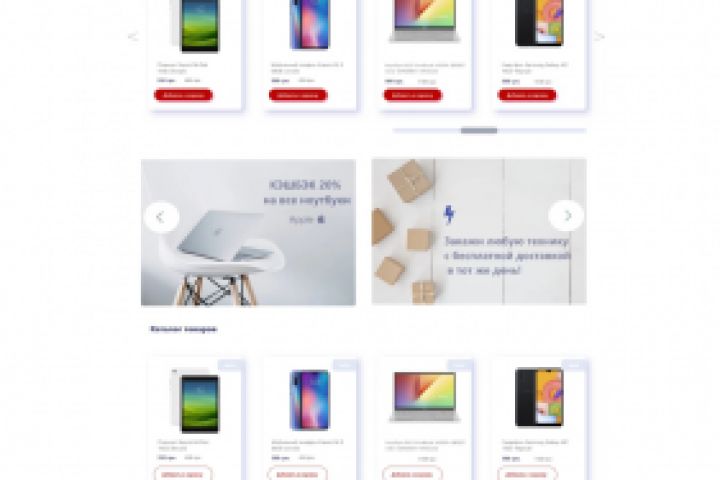The width and height of the screenshot is (720, 480).
Task: Open the top carousel laptop product image
Action: 425,21
